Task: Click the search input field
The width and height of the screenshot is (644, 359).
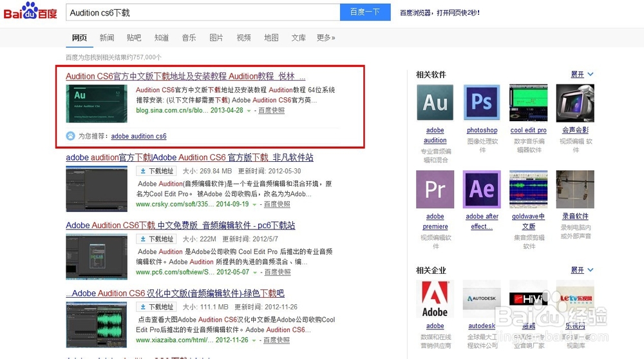Action: point(203,12)
